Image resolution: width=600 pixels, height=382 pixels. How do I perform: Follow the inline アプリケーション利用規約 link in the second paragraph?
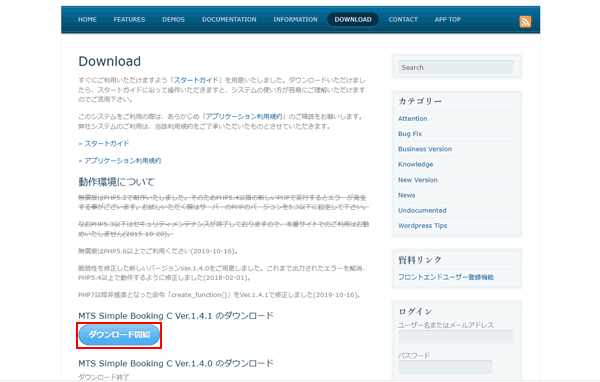pos(244,117)
